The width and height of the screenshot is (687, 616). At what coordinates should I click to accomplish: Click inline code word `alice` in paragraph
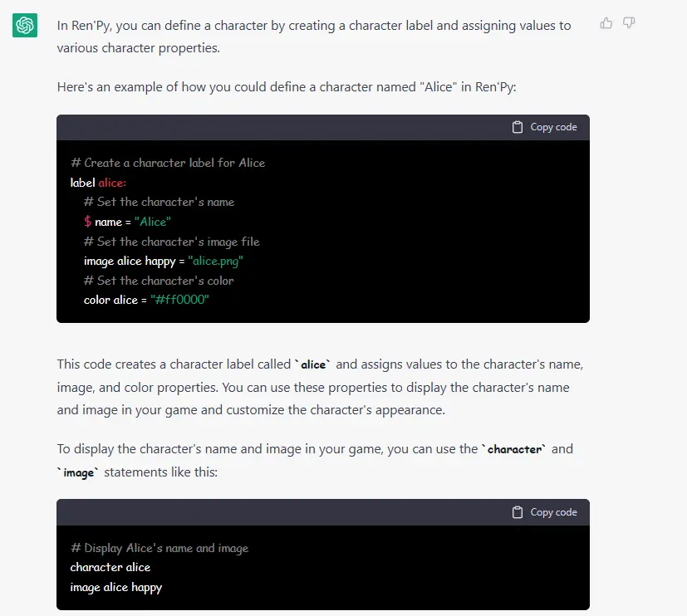click(x=313, y=364)
